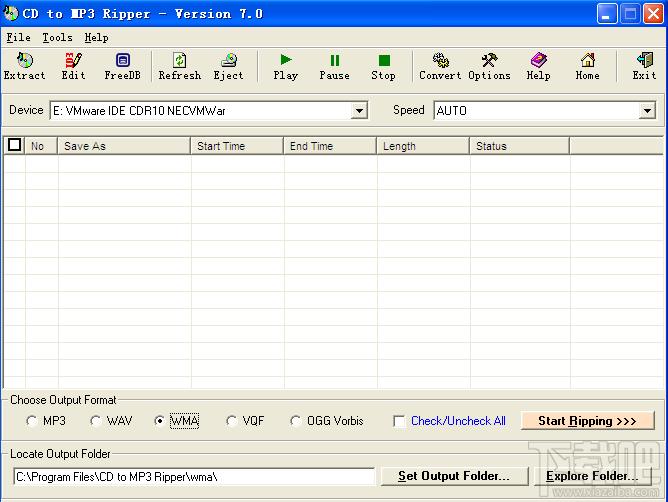Click the Help book toolbar icon

click(538, 66)
